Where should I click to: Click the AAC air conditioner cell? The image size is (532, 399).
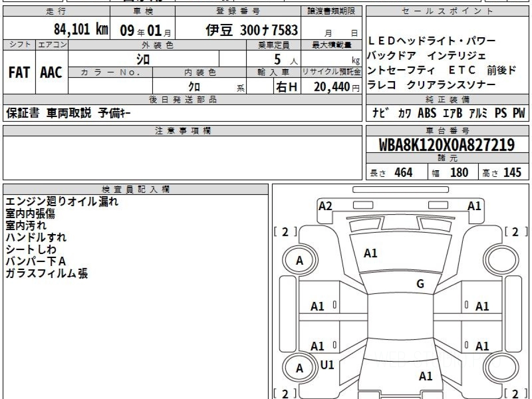coord(51,73)
